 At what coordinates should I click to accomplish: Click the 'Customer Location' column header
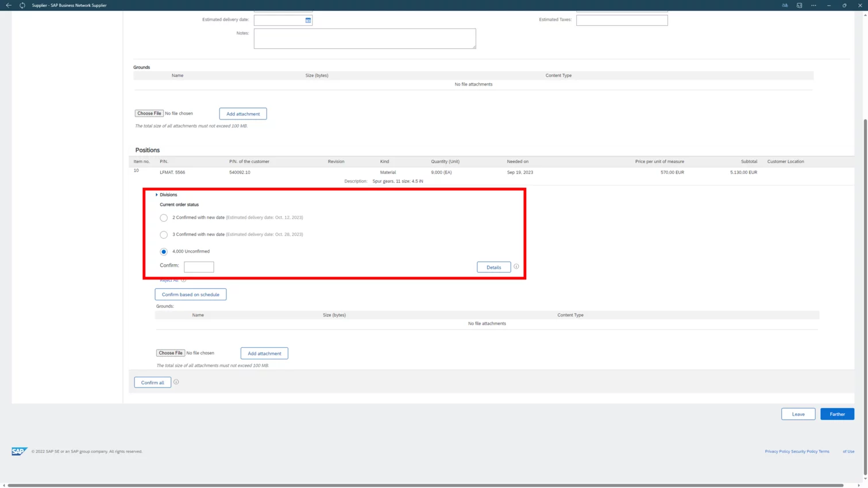pyautogui.click(x=785, y=161)
